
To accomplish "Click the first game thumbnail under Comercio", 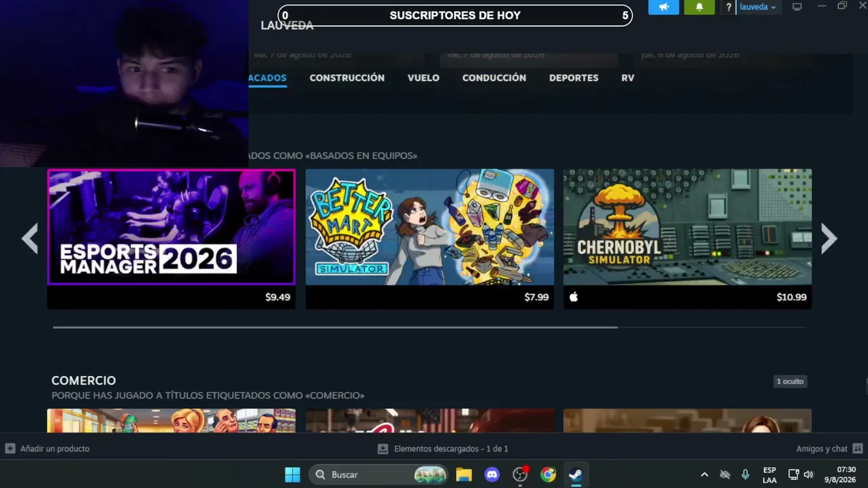I will (171, 420).
